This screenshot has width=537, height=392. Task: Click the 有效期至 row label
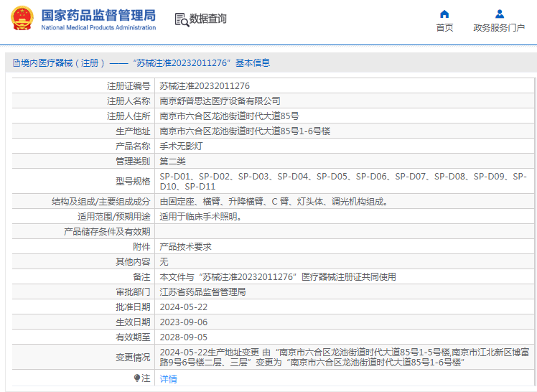[x=133, y=337]
